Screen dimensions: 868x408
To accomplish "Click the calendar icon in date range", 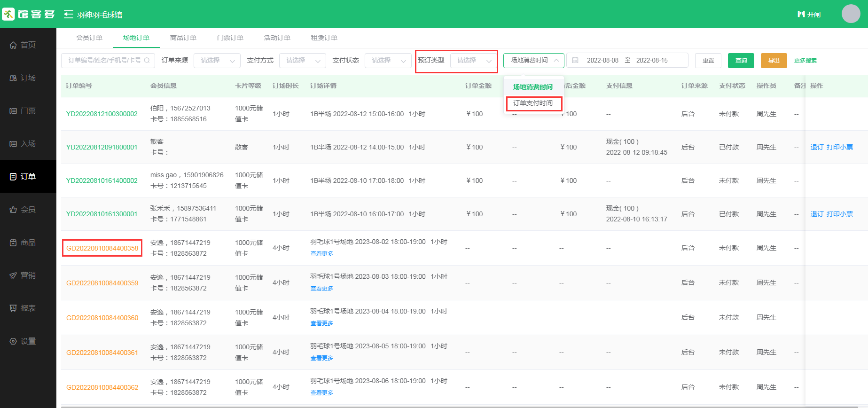I will (575, 60).
